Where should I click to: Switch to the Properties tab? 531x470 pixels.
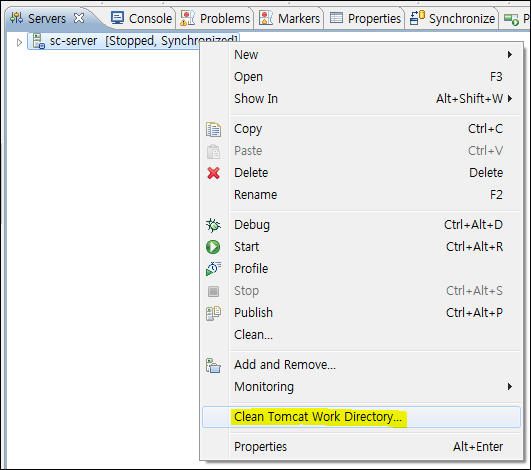pos(365,18)
